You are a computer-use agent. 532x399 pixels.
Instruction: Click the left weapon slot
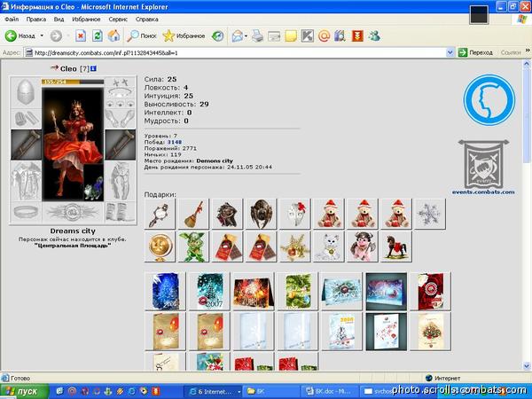coord(26,145)
